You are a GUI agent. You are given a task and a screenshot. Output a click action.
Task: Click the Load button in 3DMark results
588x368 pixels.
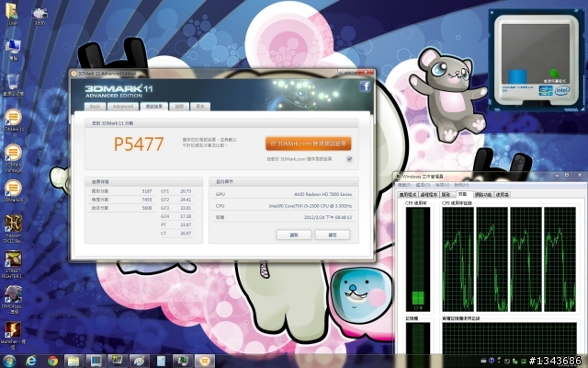pos(294,235)
